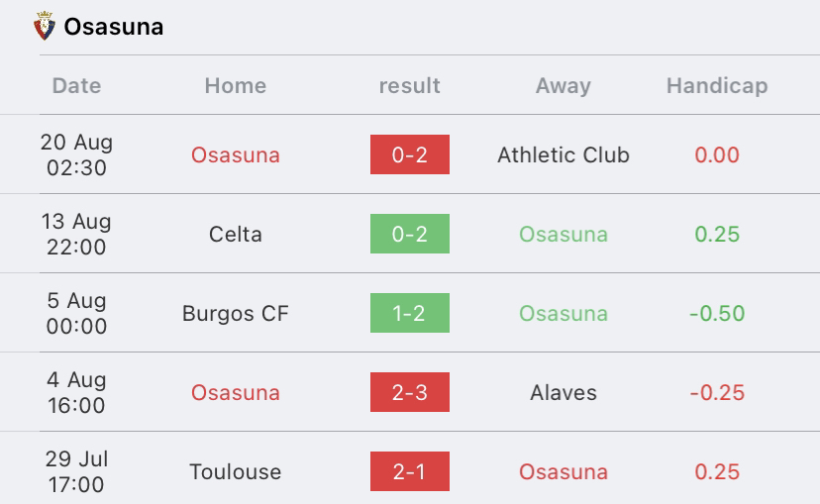
Task: Select the Date column header
Action: pyautogui.click(x=76, y=85)
